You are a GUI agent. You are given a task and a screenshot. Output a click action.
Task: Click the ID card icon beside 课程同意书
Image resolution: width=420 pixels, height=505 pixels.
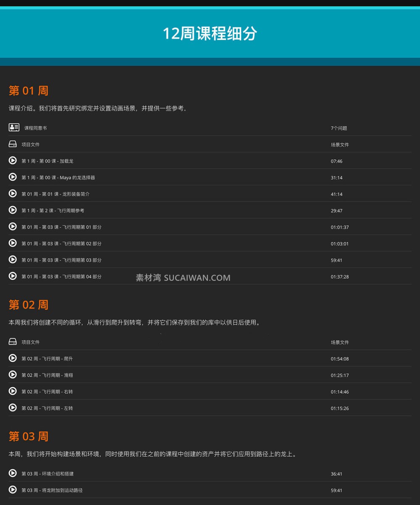coord(12,128)
